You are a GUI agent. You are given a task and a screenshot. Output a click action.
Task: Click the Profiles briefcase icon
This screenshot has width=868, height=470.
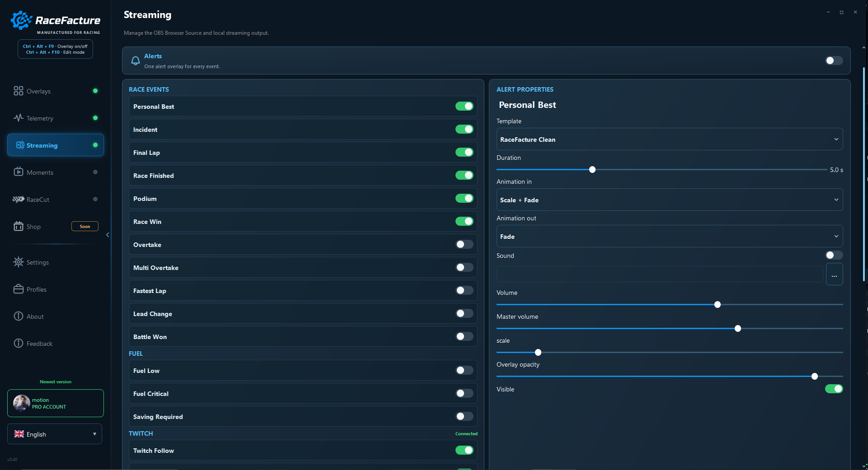18,289
